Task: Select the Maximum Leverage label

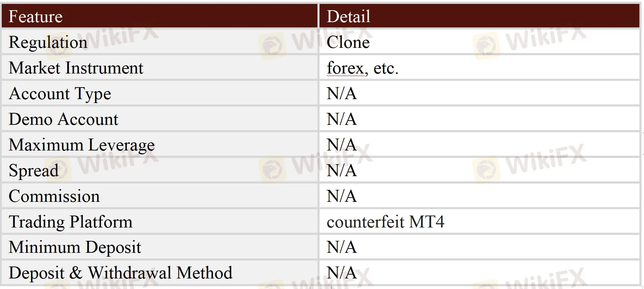Action: (82, 145)
